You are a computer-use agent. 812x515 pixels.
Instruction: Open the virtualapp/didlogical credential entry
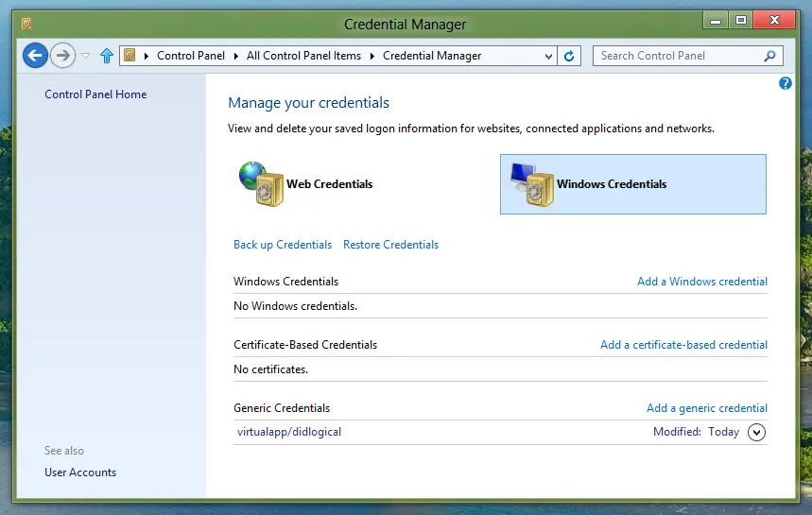pos(289,432)
